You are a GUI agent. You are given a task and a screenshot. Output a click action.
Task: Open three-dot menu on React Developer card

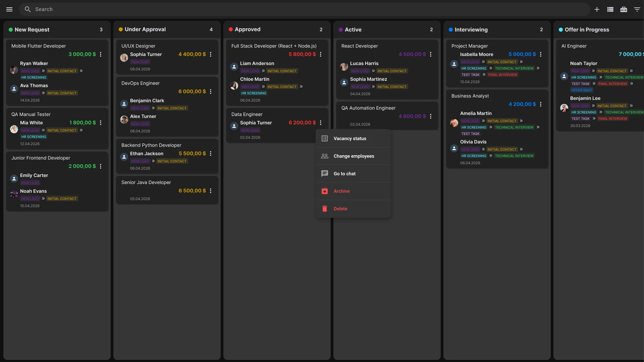tap(431, 54)
